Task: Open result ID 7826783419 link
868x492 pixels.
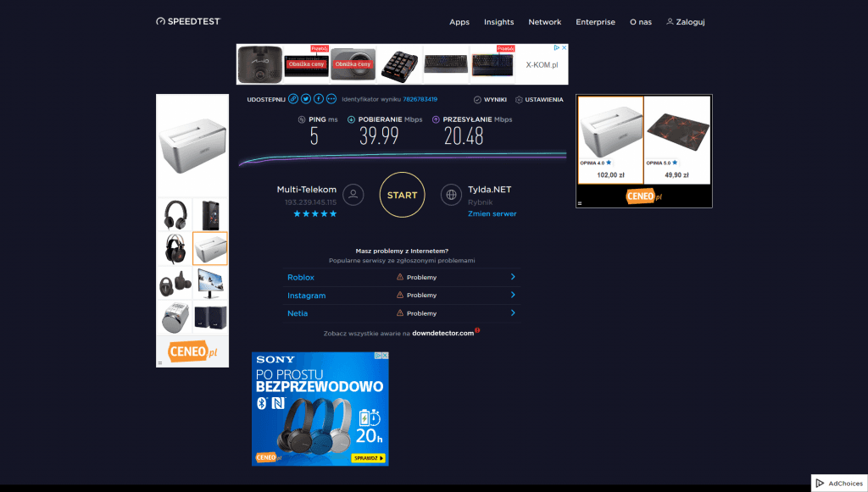Action: click(x=420, y=100)
